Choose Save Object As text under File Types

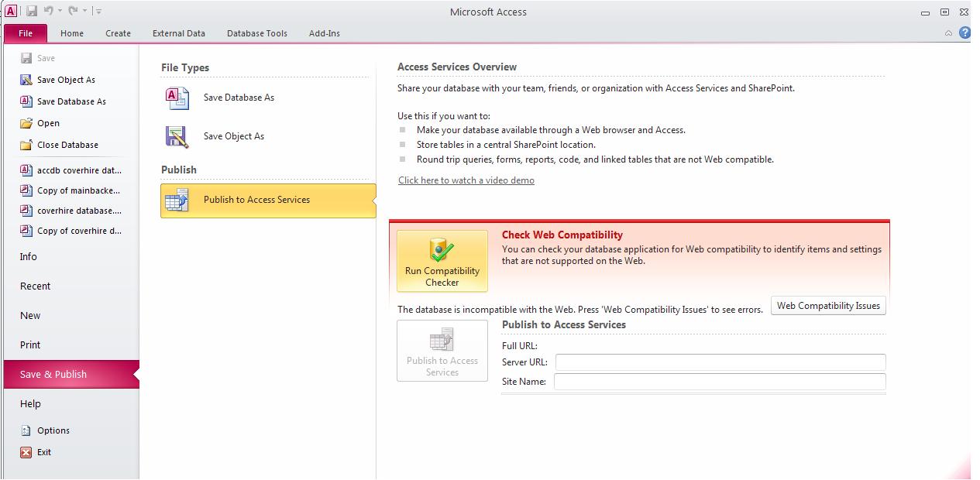point(234,136)
